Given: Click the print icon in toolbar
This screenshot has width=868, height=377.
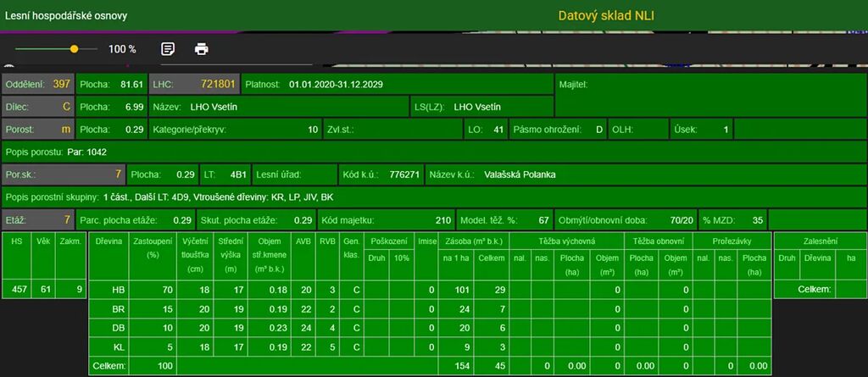Looking at the screenshot, I should click(201, 49).
